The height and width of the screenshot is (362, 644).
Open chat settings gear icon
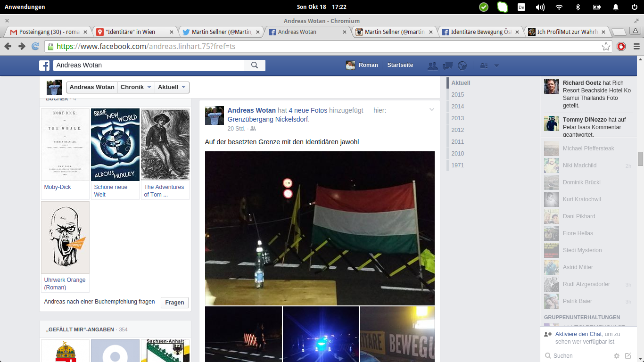click(616, 356)
